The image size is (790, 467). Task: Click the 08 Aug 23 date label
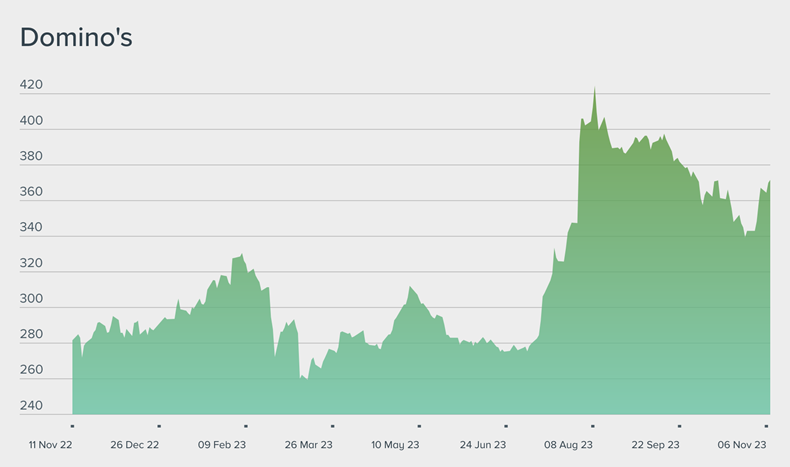568,444
